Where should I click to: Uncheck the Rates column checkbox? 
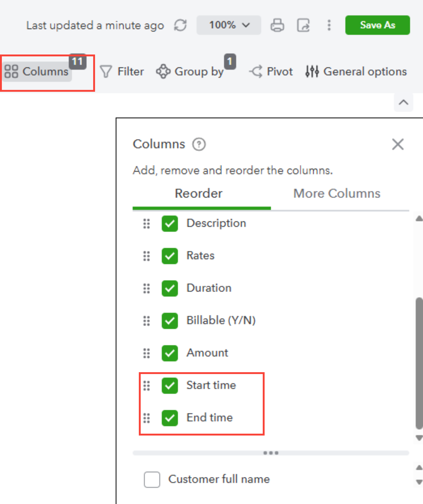pyautogui.click(x=170, y=256)
